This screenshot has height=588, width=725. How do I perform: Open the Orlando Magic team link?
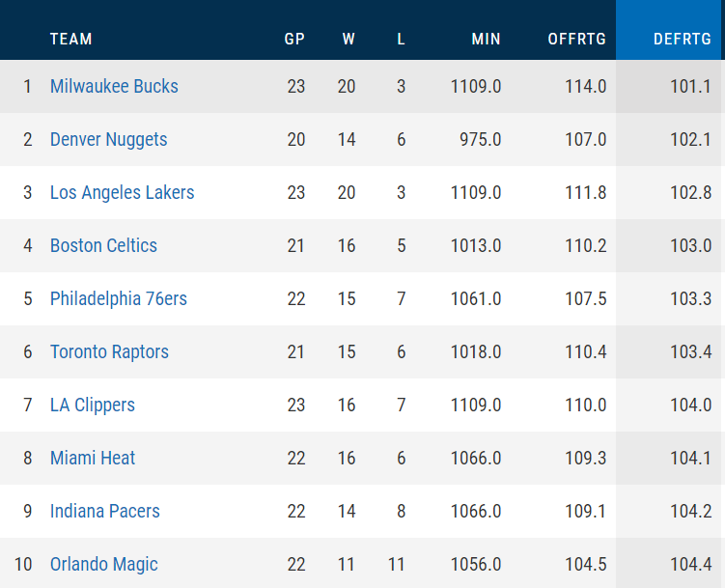coord(104,565)
